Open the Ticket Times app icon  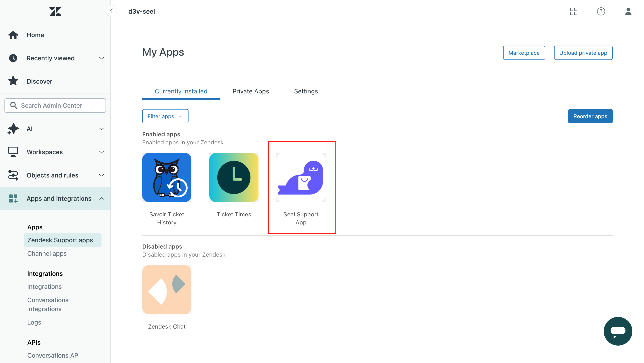(x=234, y=177)
